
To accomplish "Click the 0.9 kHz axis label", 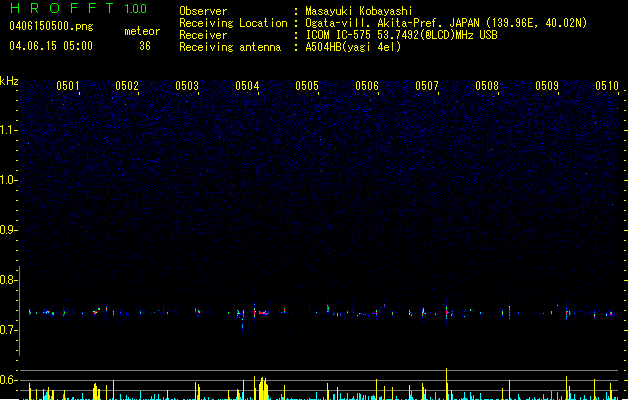I will [7, 230].
